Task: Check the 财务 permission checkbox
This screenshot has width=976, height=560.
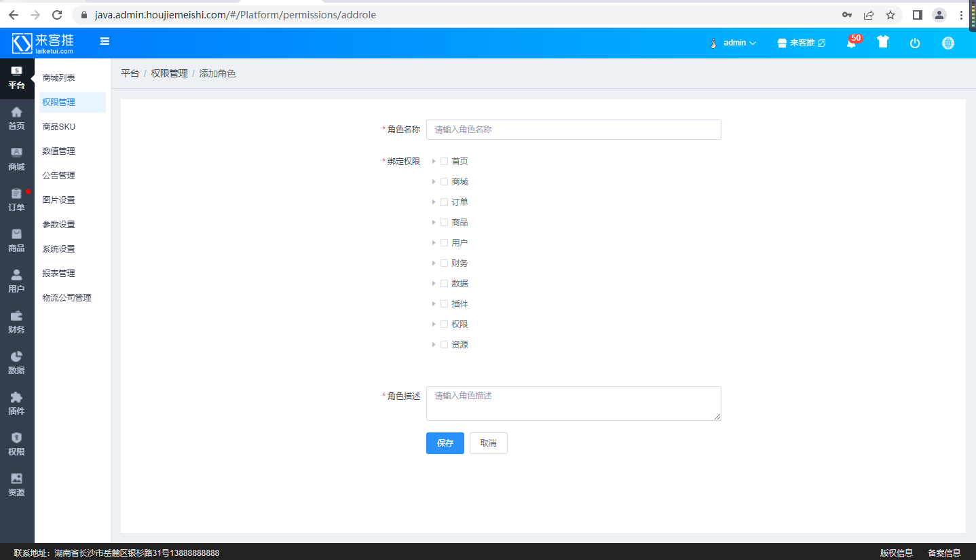Action: click(444, 263)
